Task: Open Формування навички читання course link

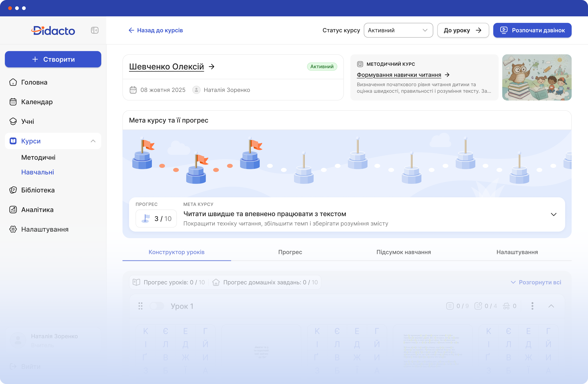Action: click(399, 75)
